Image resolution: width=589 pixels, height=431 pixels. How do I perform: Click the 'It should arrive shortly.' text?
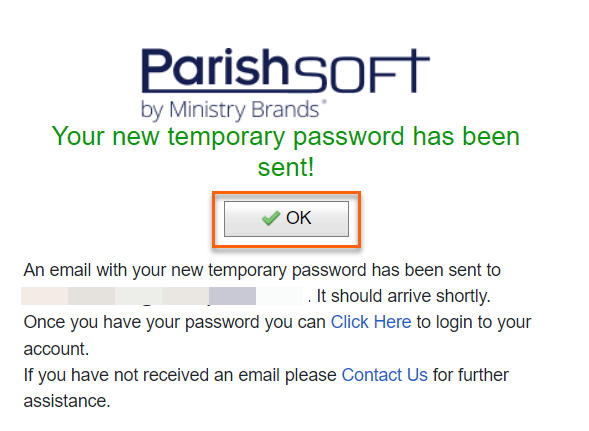coord(404,296)
